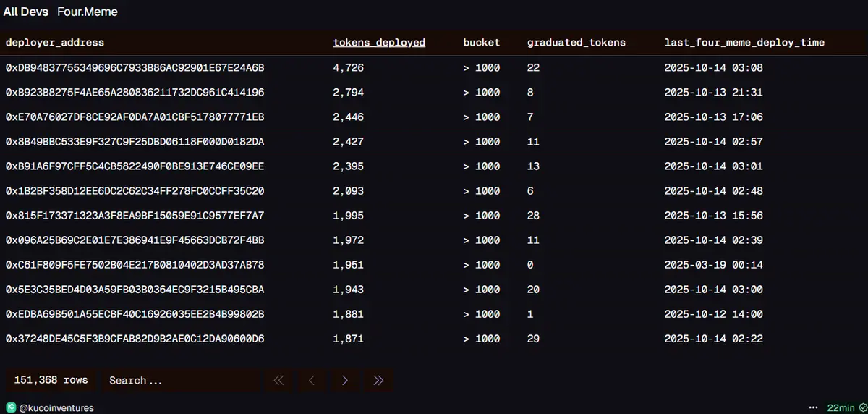Screen dimensions: 868x414
Task: Click the tokens_deployed value 2,794
Action: coord(348,93)
